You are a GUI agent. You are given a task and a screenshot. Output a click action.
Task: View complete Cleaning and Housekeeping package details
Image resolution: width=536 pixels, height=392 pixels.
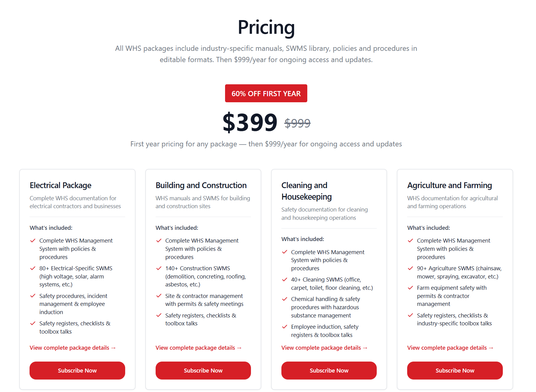[324, 348]
